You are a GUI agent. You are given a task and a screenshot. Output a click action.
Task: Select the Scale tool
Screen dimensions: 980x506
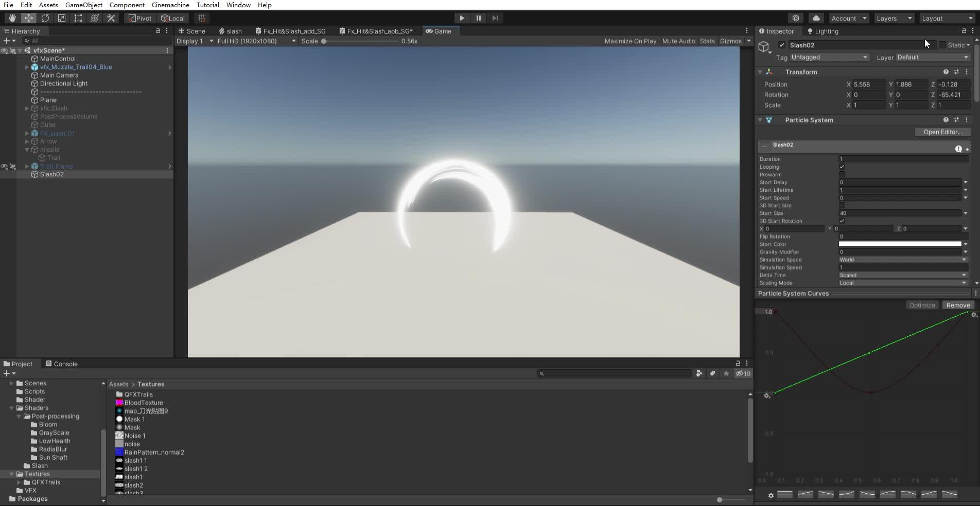coord(62,18)
